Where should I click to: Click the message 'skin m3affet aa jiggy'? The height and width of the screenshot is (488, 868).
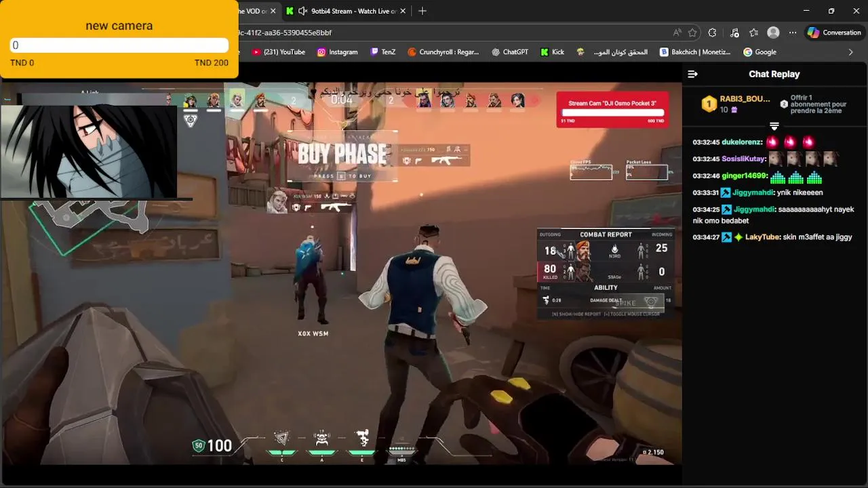tap(818, 237)
